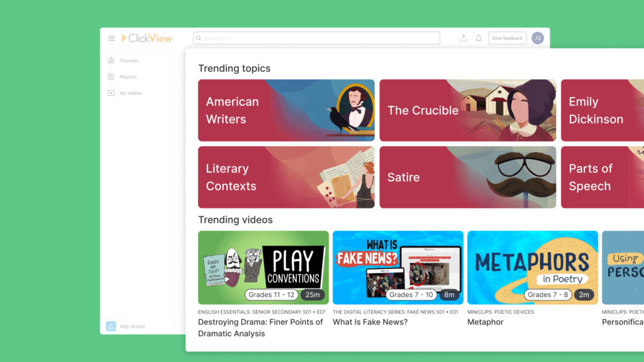
Task: Click the Playlists sidebar icon
Action: point(111,77)
